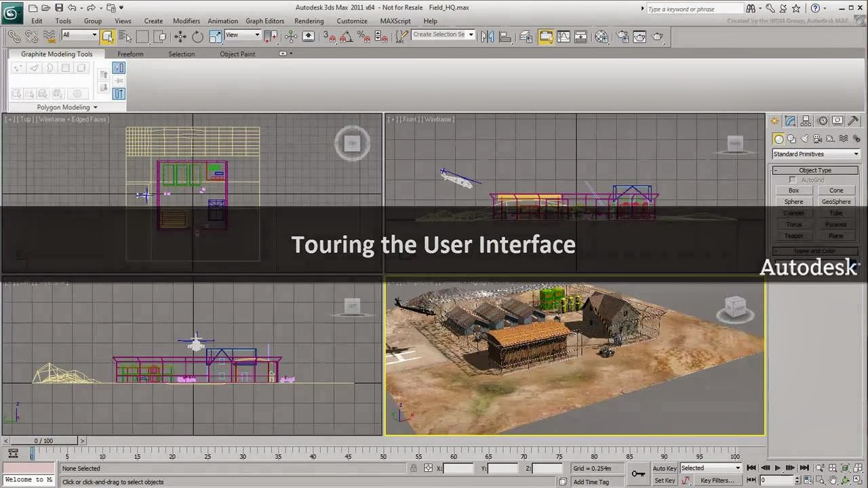The width and height of the screenshot is (868, 488).
Task: Open the Selected key filter dropdown
Action: tap(709, 468)
